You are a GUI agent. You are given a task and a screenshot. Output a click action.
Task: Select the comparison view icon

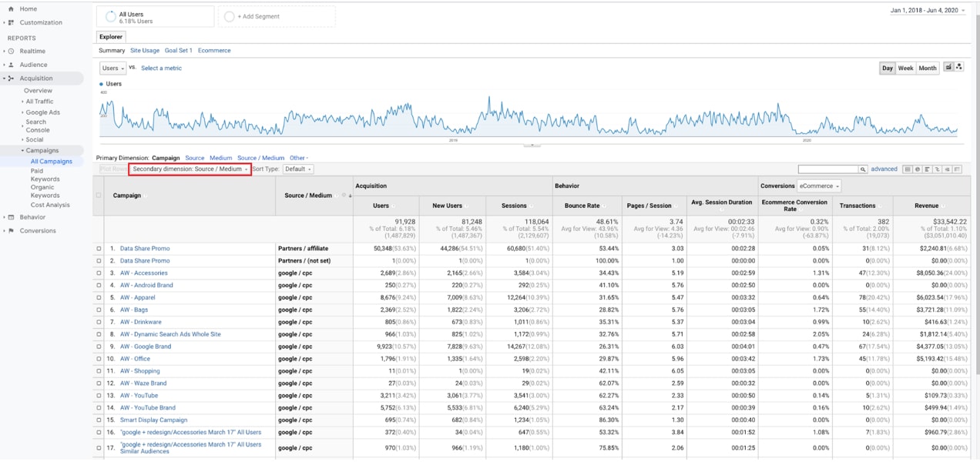pos(938,169)
